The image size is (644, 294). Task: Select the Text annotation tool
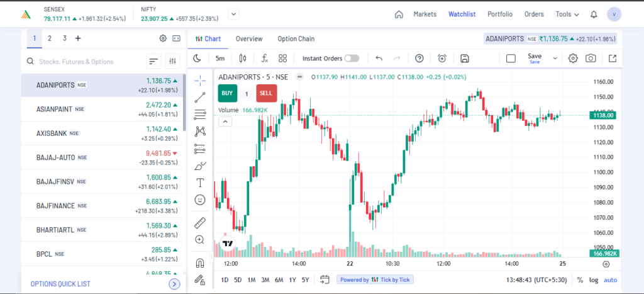pyautogui.click(x=200, y=183)
